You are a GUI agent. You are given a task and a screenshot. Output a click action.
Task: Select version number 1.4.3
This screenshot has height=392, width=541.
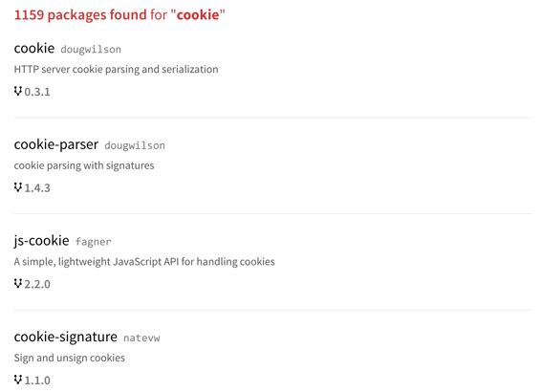(x=37, y=188)
